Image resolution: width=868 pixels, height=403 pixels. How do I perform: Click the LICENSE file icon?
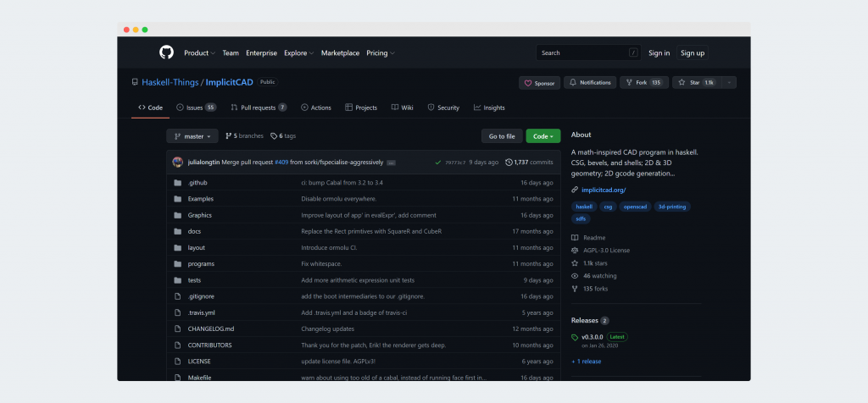click(178, 361)
